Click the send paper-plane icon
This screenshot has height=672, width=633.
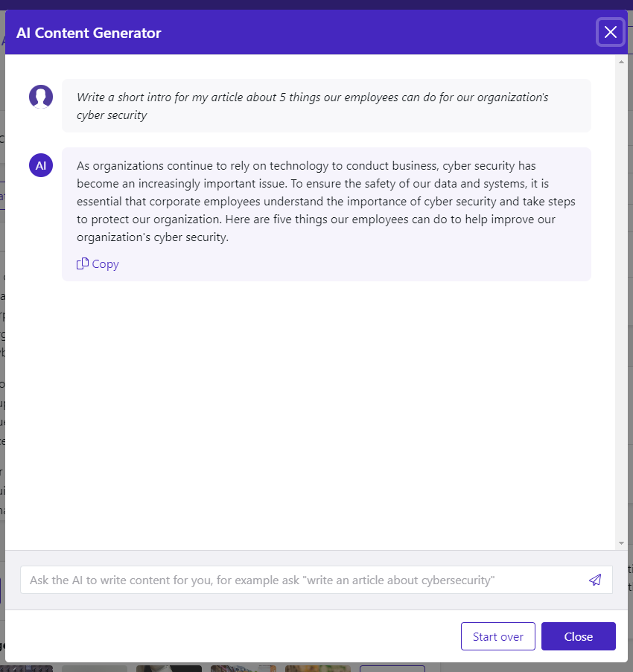point(594,580)
